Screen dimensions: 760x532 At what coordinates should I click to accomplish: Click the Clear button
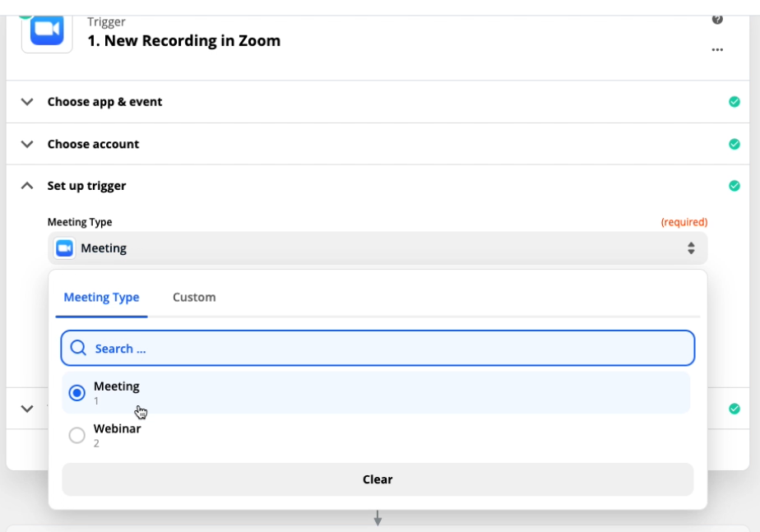point(378,479)
